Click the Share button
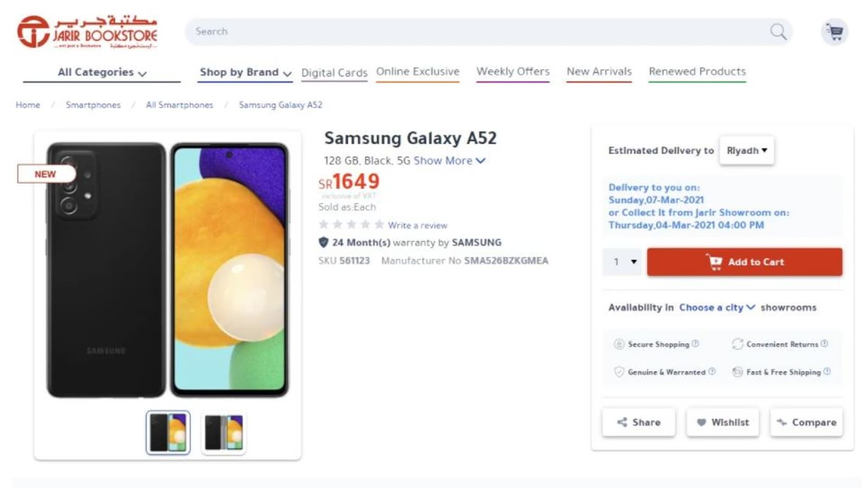The width and height of the screenshot is (868, 488). coord(639,422)
